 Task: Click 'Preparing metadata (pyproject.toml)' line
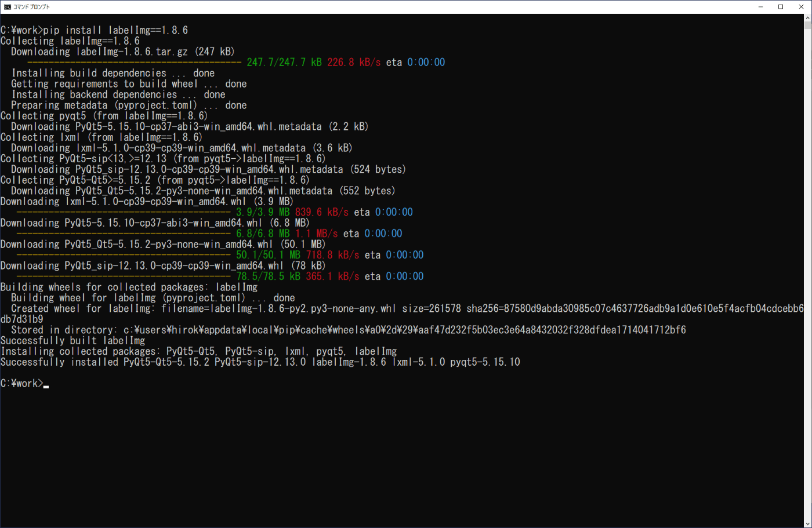[129, 105]
